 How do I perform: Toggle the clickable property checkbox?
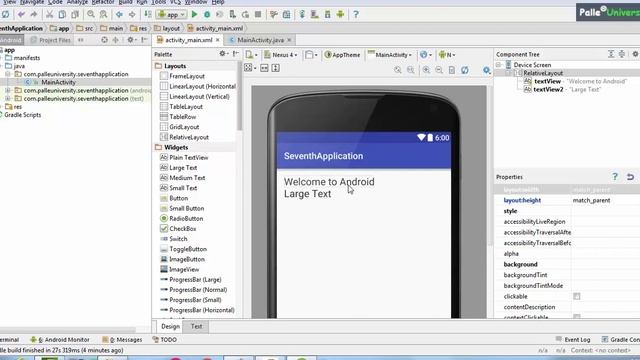click(577, 296)
